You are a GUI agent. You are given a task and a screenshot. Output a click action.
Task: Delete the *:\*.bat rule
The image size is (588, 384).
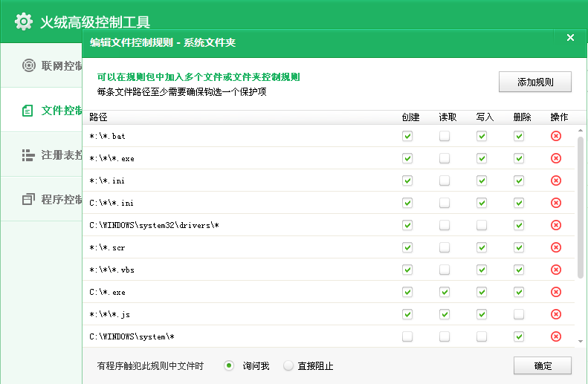pyautogui.click(x=556, y=136)
